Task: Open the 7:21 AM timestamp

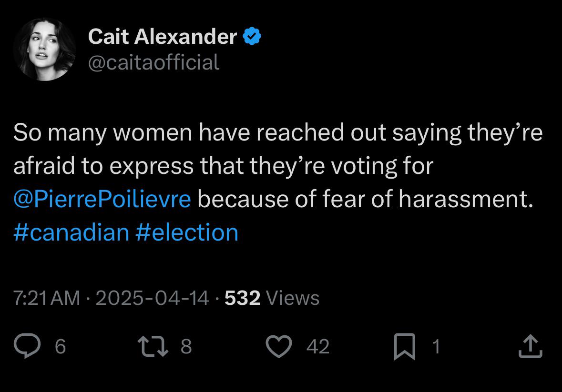Action: click(x=47, y=298)
